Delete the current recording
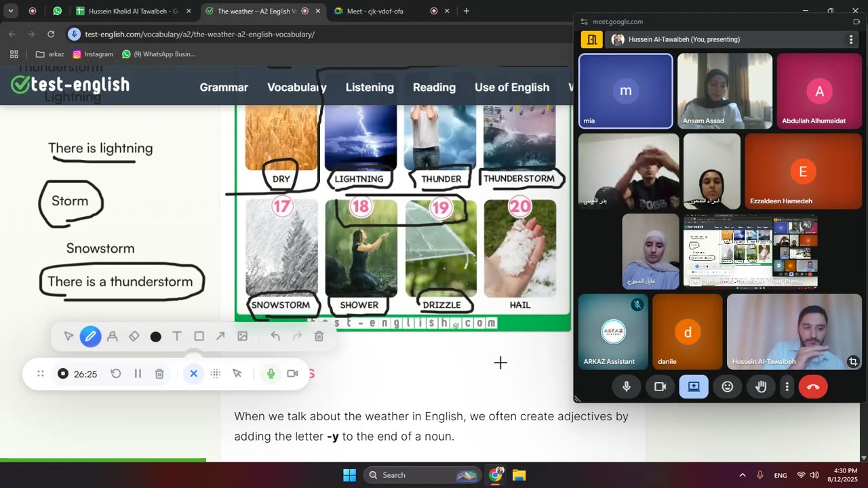 click(x=159, y=373)
